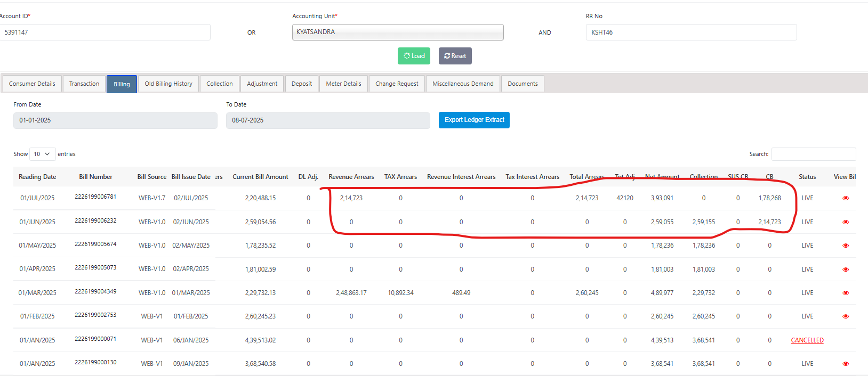Image resolution: width=868 pixels, height=376 pixels.
Task: Click collection amount 2,29,732
Action: click(x=704, y=293)
